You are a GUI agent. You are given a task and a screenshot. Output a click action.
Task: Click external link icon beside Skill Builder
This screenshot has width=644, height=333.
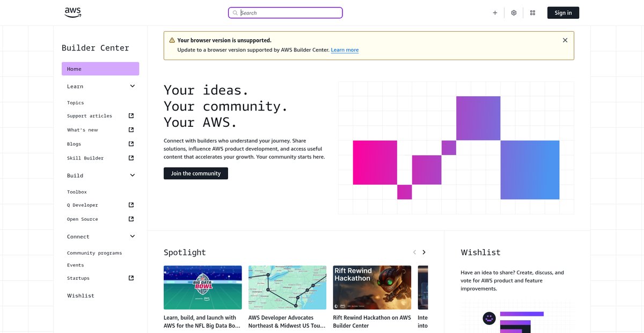pos(131,157)
